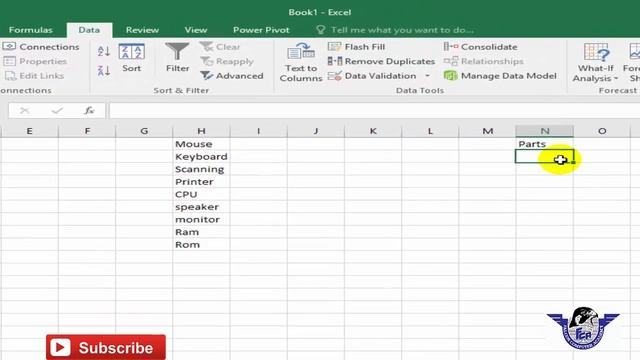
Task: Select column N header
Action: click(x=544, y=131)
